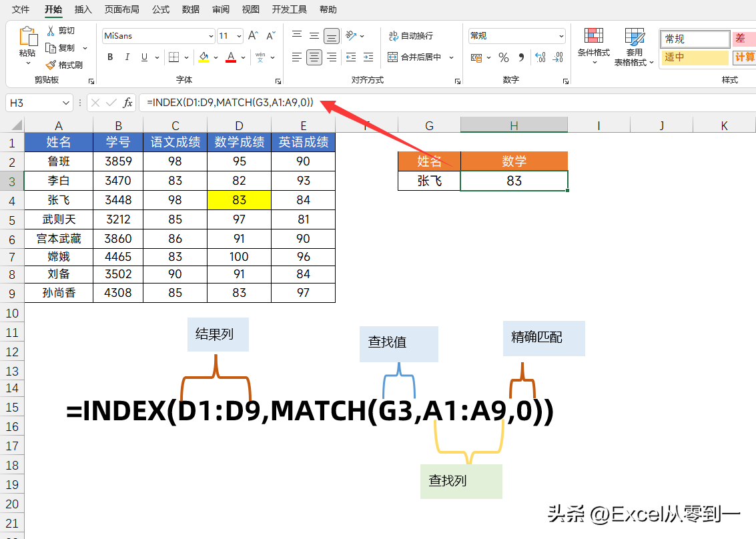Open font group dialog launcher
Viewport: 756px width, 539px height.
278,81
